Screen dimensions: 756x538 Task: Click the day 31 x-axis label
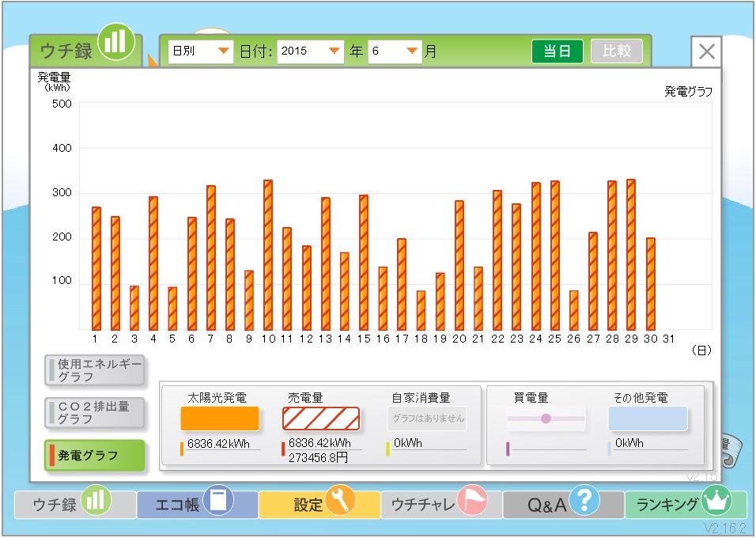coord(669,339)
